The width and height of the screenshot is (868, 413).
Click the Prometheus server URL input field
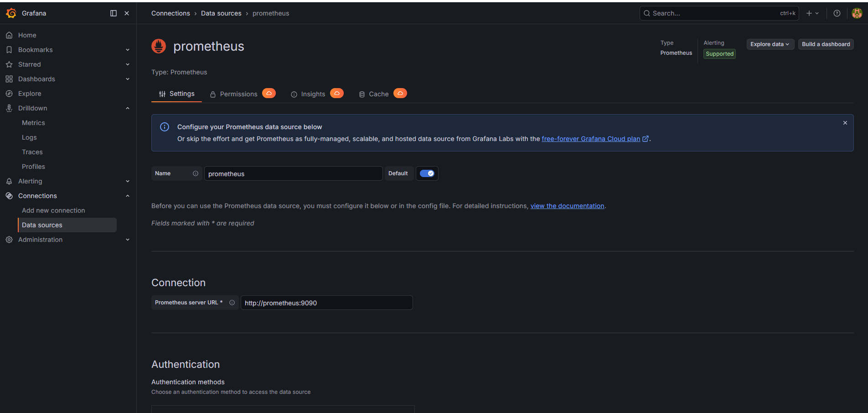click(x=326, y=303)
